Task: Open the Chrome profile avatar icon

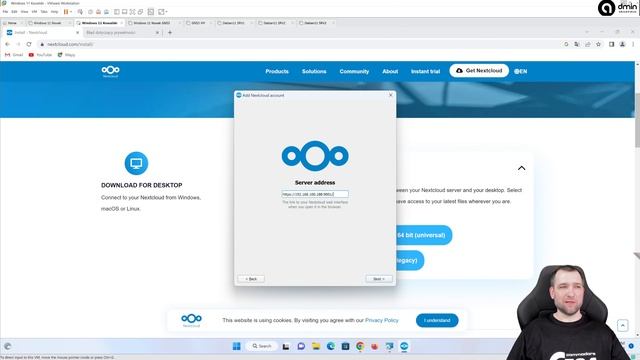Action: (622, 44)
